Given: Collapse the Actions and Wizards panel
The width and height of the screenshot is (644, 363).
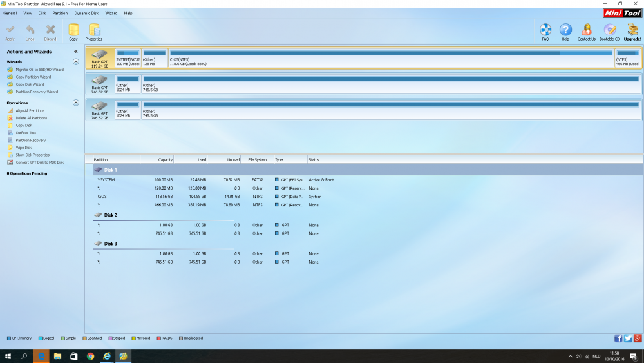Looking at the screenshot, I should click(76, 52).
